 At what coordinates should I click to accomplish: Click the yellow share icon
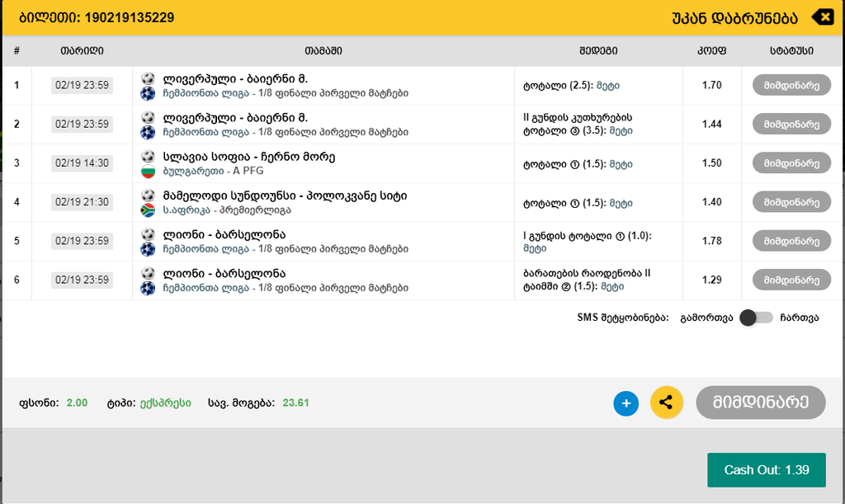click(x=667, y=403)
